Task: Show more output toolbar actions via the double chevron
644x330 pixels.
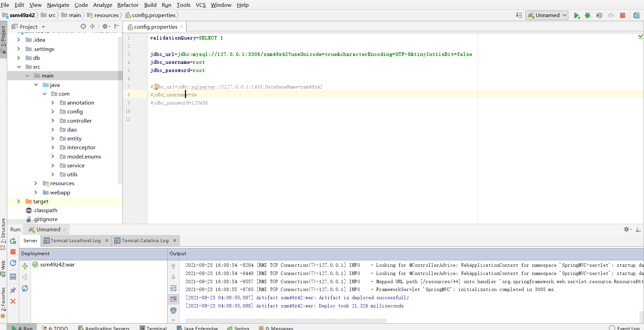Action: pyautogui.click(x=173, y=320)
